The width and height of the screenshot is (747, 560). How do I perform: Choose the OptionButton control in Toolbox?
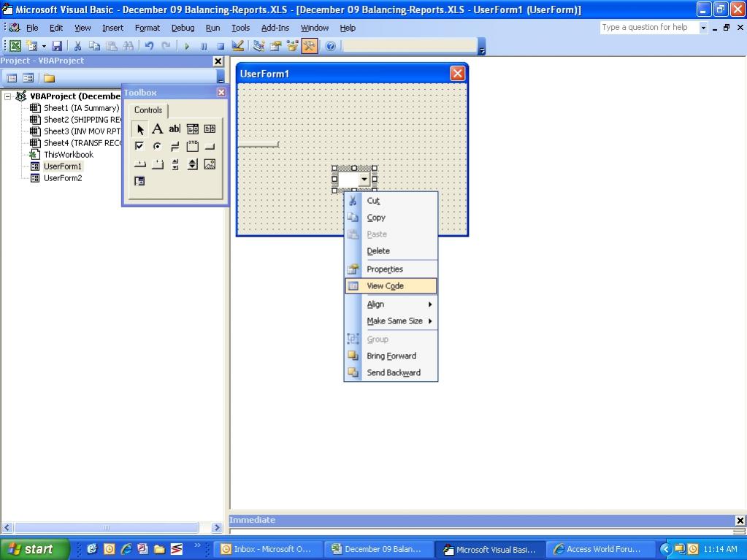click(157, 146)
